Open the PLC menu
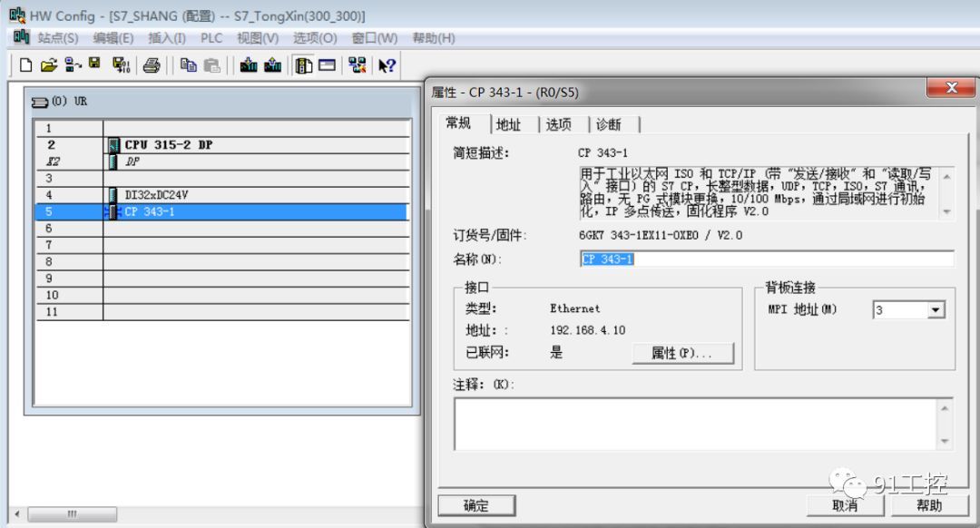The height and width of the screenshot is (528, 980). [211, 38]
